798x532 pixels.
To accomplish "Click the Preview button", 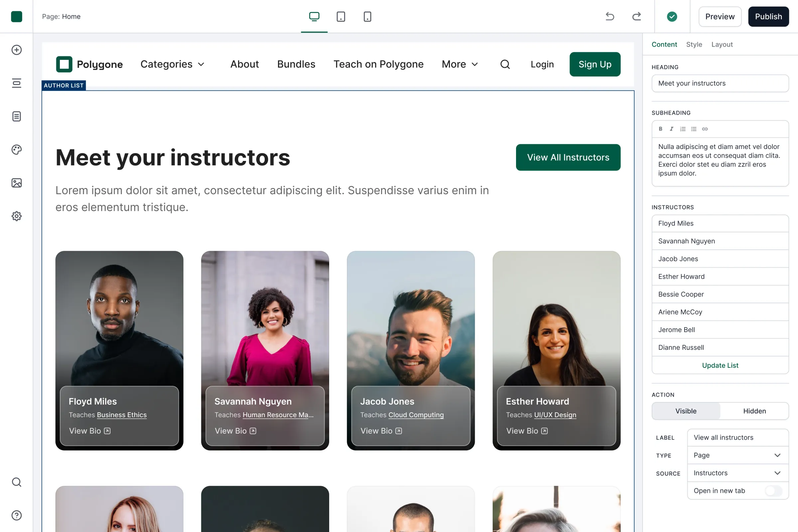I will click(720, 16).
